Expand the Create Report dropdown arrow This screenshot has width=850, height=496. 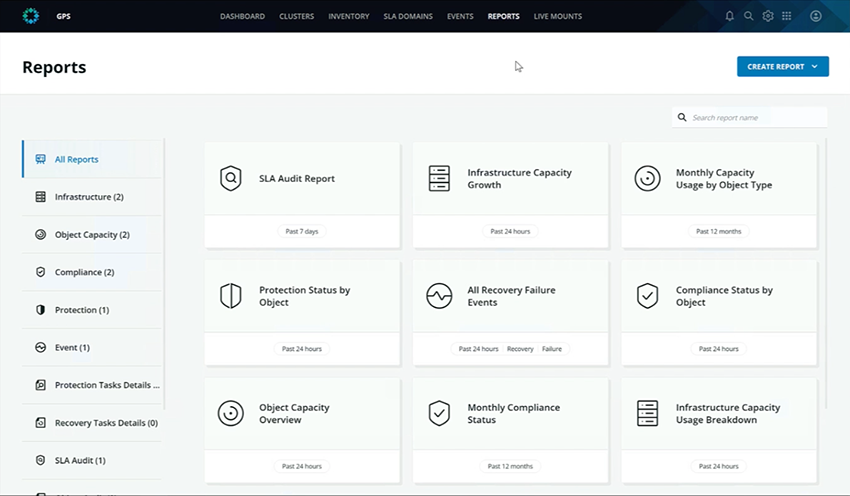[x=814, y=67]
